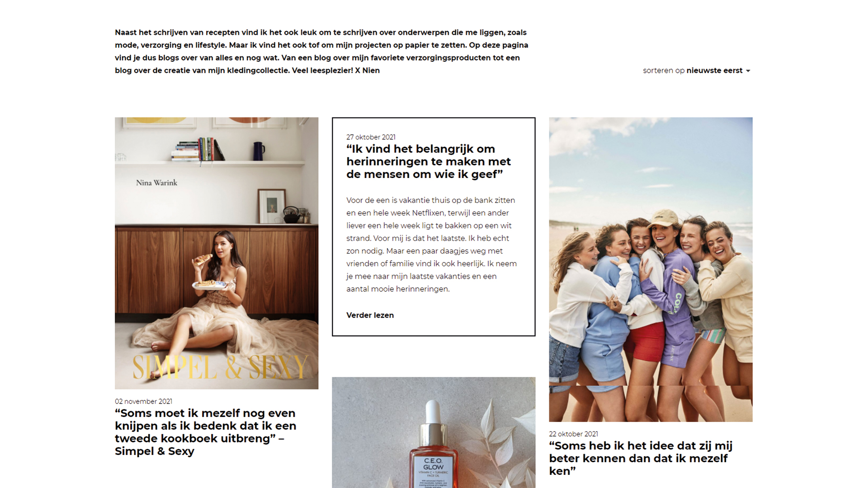Image resolution: width=868 pixels, height=488 pixels.
Task: Click the Nina Warink name on cover
Action: 156,183
